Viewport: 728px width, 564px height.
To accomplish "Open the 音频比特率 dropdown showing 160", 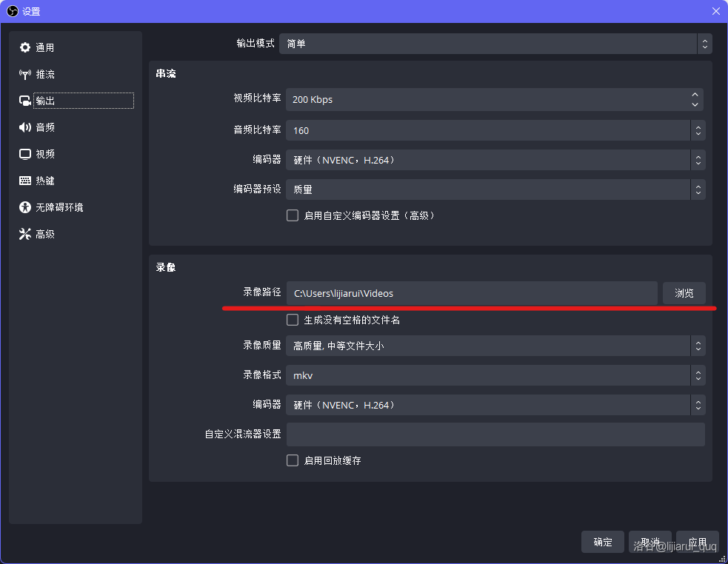I will pyautogui.click(x=495, y=130).
